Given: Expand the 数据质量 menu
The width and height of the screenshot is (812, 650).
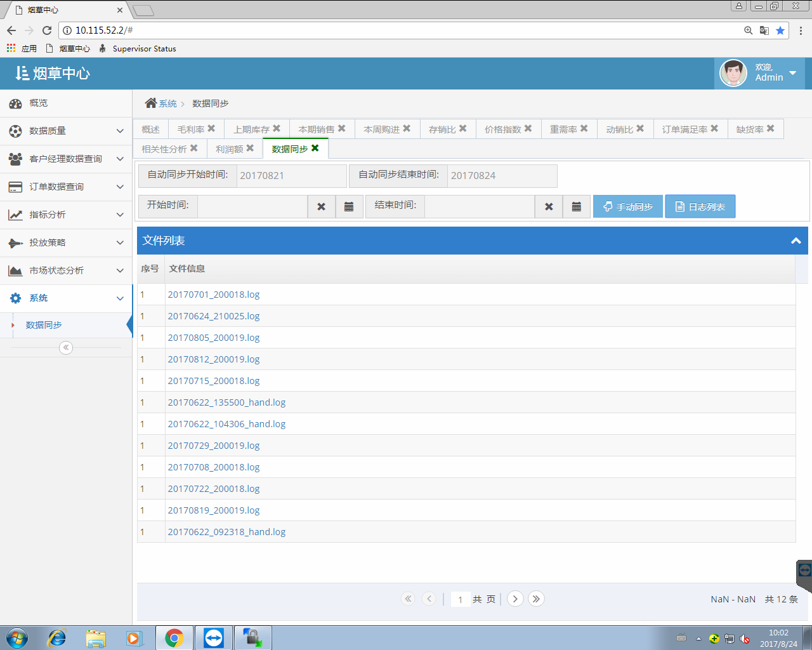Looking at the screenshot, I should (66, 131).
